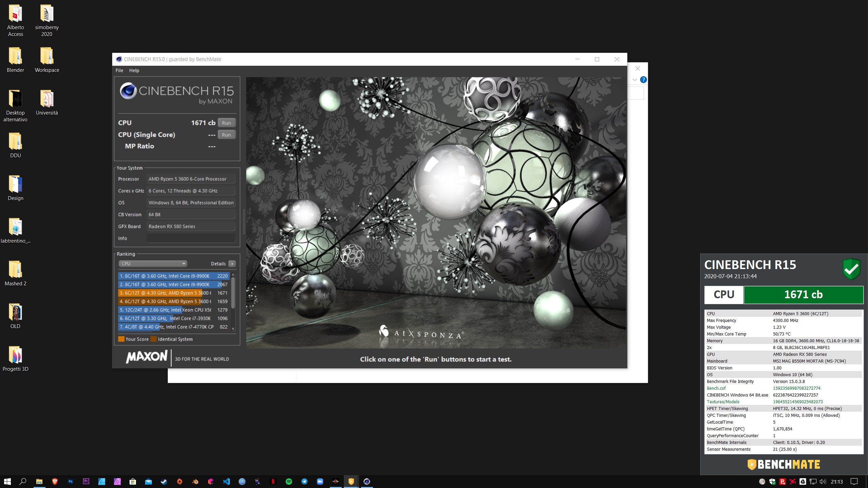Screen dimensions: 868x488
Task: Open the Windows Start menu
Action: 7,481
